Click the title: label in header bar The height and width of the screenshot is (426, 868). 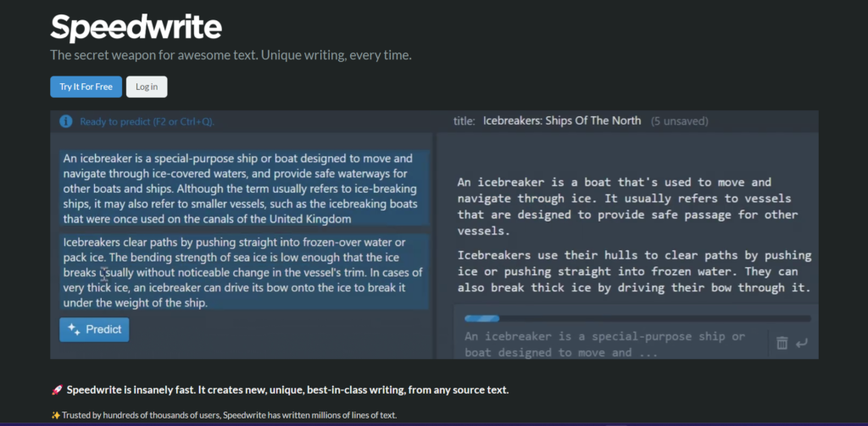464,121
